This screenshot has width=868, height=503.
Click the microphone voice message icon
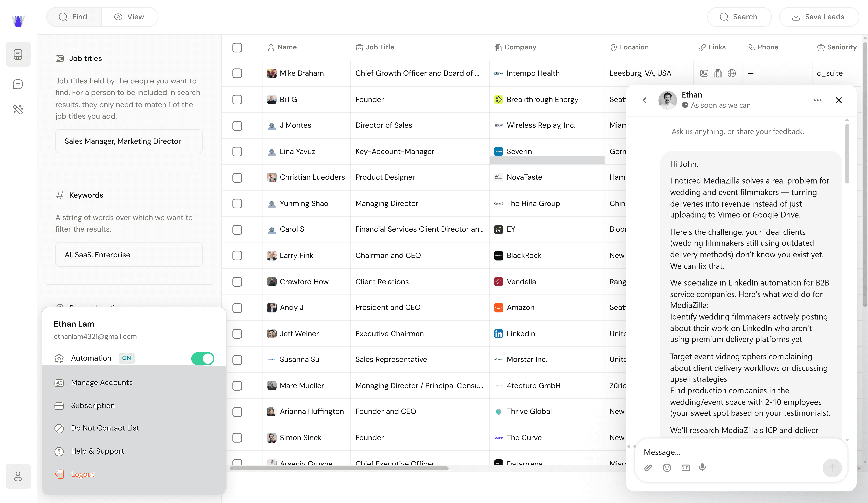point(702,467)
